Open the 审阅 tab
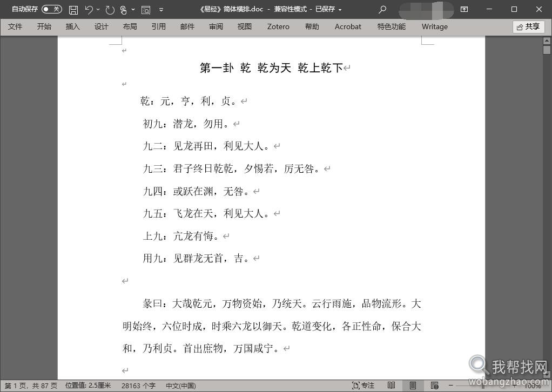This screenshot has height=392, width=552. [x=216, y=27]
